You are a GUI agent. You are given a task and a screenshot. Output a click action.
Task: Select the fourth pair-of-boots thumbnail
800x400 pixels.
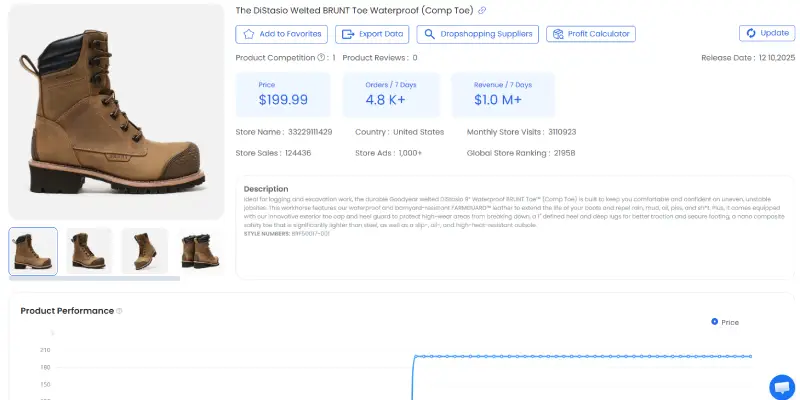[x=201, y=251]
